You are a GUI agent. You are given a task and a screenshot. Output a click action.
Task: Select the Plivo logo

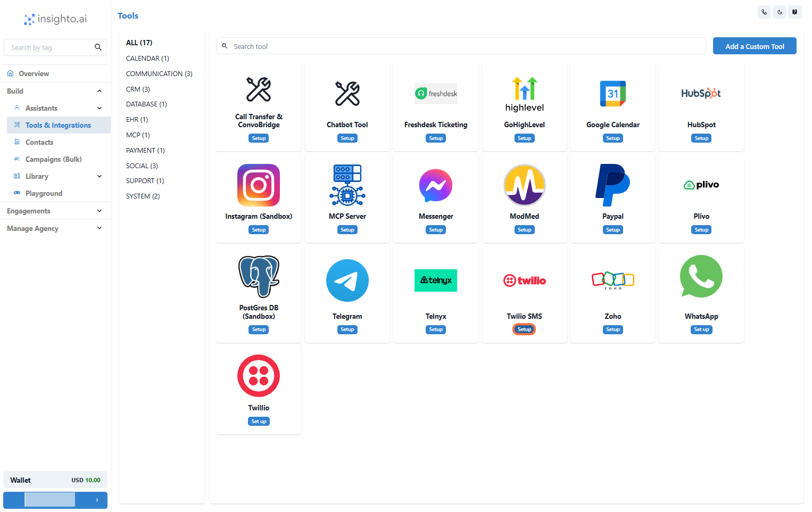[701, 185]
